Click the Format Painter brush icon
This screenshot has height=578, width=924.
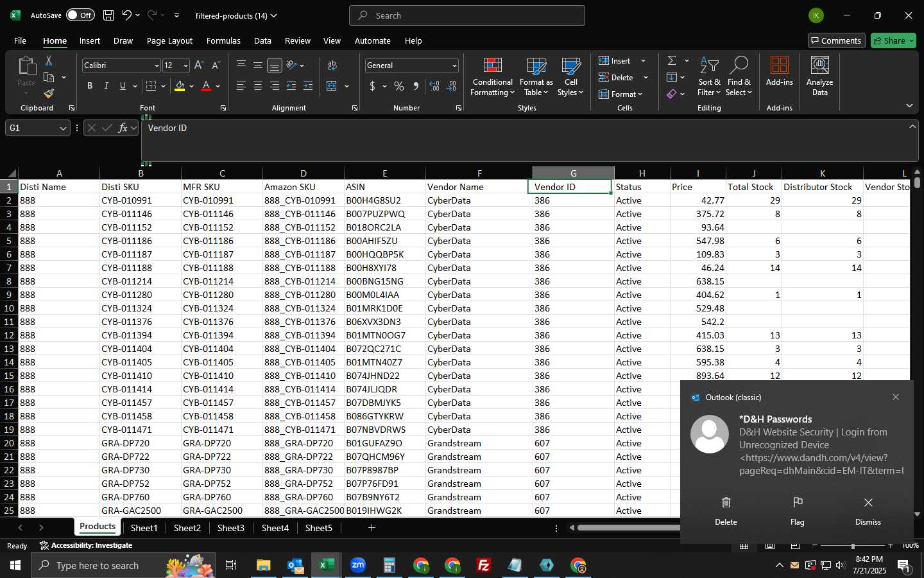tap(49, 93)
